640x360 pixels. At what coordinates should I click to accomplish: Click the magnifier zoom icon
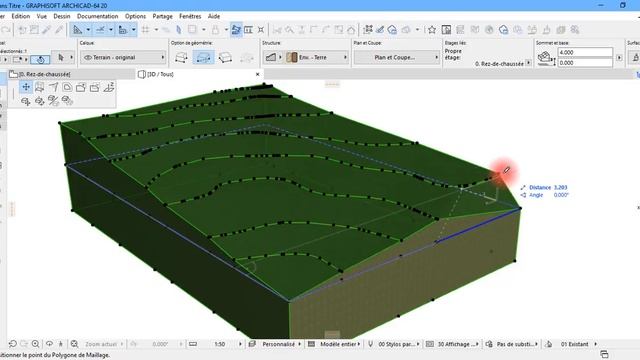click(36, 344)
